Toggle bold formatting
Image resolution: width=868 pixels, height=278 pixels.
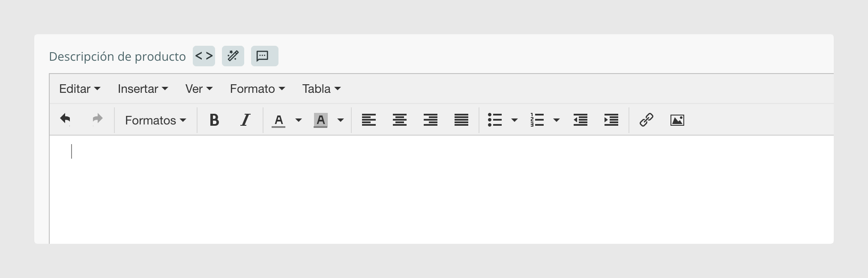(215, 120)
